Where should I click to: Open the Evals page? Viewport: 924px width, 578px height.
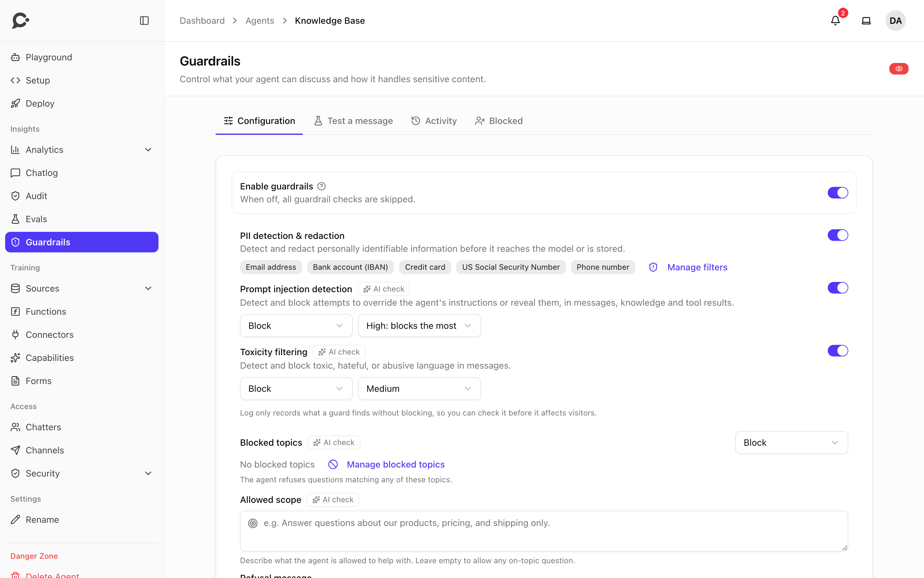pyautogui.click(x=82, y=219)
